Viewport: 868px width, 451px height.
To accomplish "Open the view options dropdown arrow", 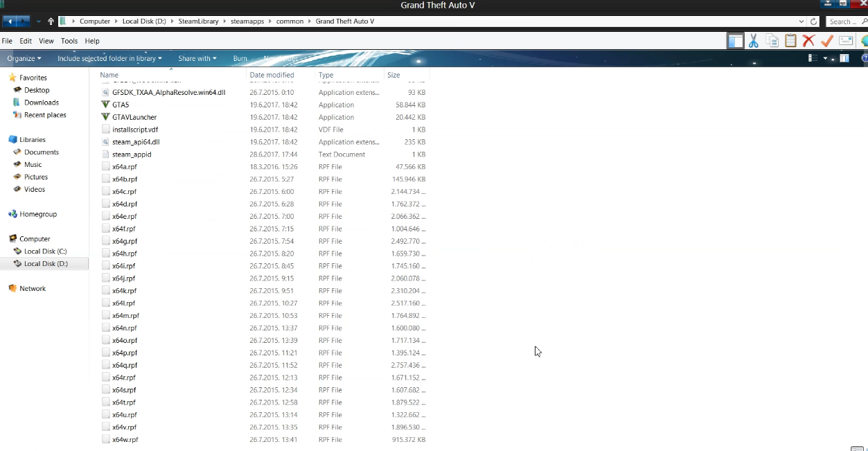I will tap(825, 58).
